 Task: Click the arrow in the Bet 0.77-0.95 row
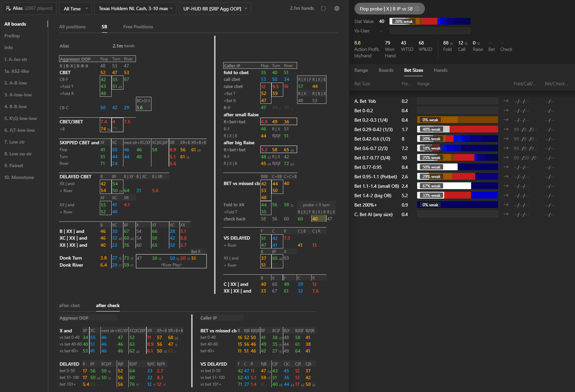pos(506,167)
